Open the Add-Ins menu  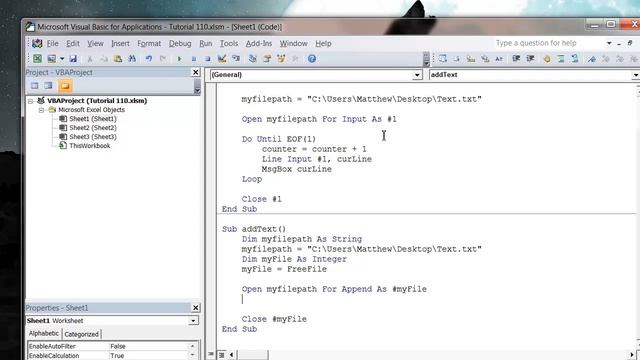pyautogui.click(x=259, y=43)
